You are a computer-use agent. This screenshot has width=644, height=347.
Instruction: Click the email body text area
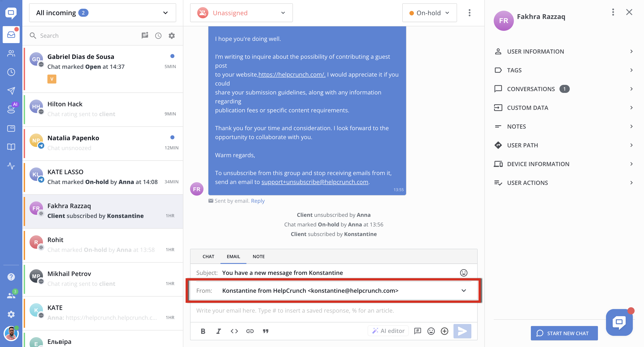coord(333,311)
